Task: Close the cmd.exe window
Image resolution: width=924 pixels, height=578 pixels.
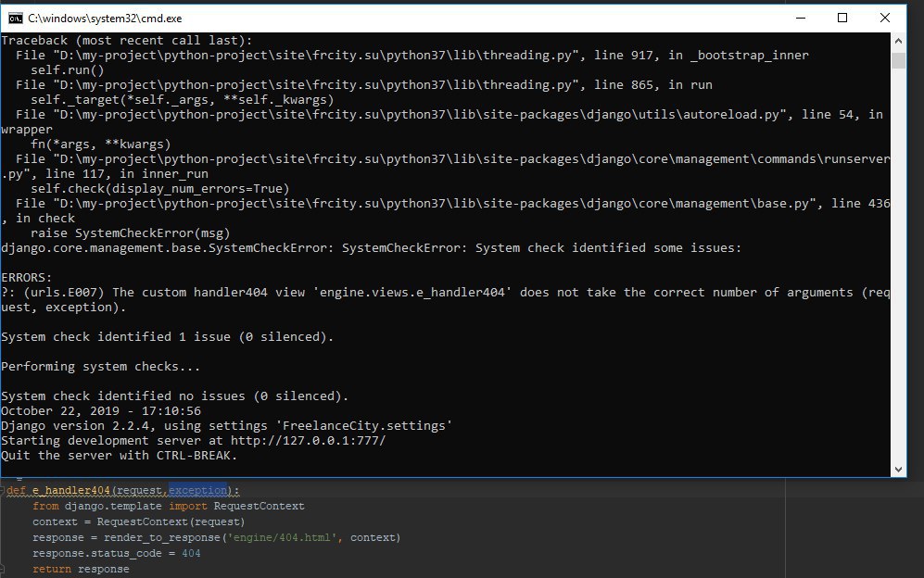Action: (885, 19)
